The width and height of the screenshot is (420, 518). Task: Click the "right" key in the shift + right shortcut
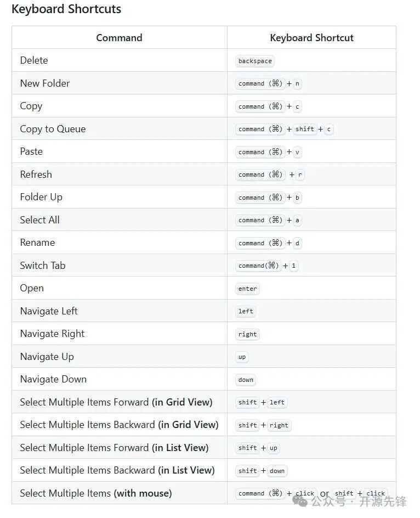pyautogui.click(x=279, y=425)
